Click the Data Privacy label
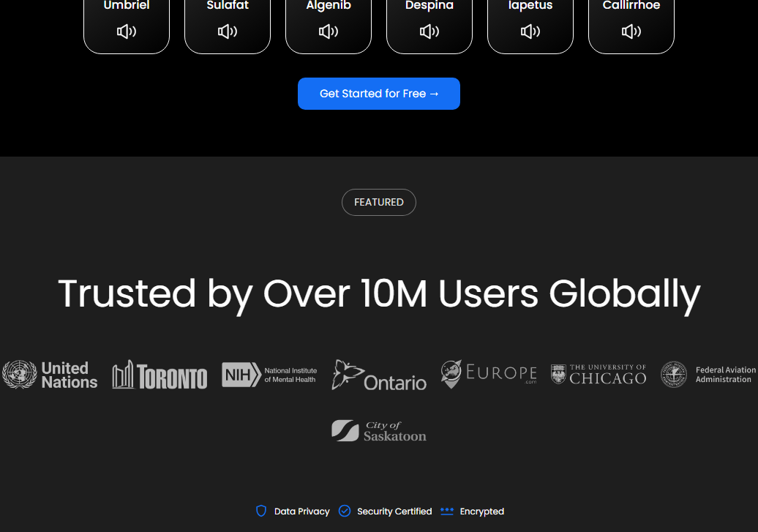 tap(302, 512)
